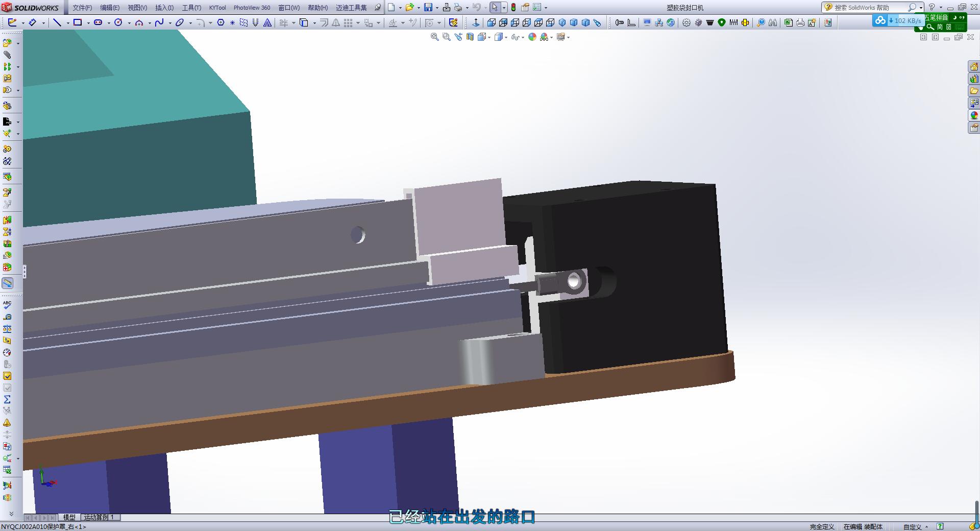
Task: Toggle the Rebuild traffic light icon
Action: click(x=513, y=8)
